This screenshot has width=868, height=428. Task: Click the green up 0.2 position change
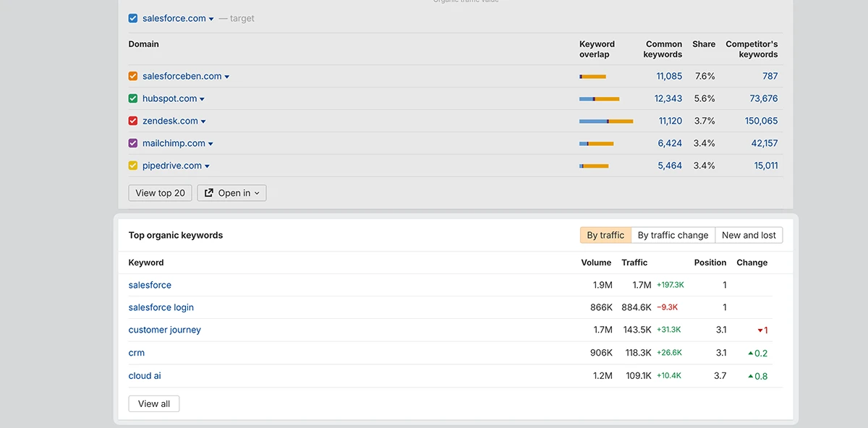758,354
